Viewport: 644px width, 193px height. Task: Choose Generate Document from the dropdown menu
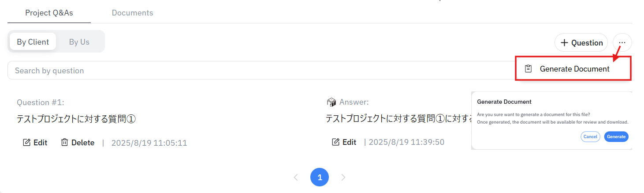[x=574, y=69]
